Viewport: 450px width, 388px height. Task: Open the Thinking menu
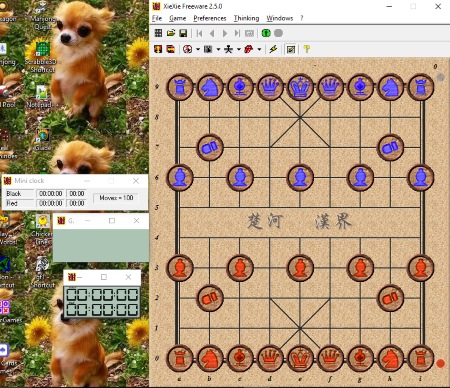click(246, 18)
